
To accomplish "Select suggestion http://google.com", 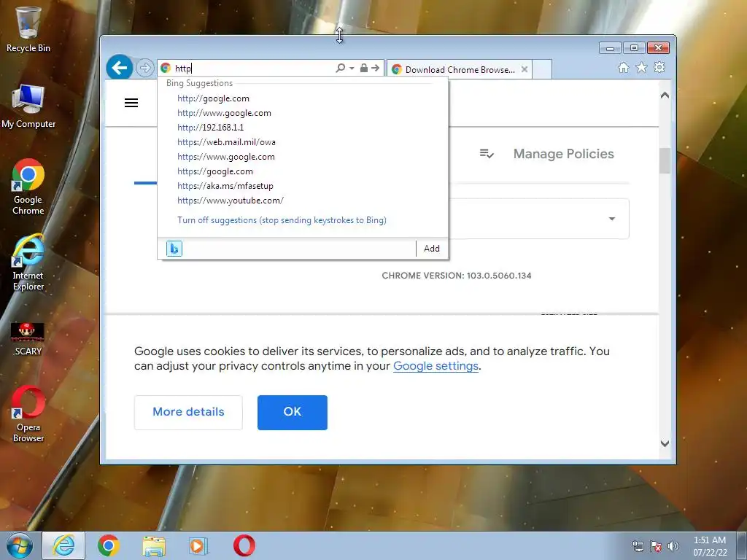I will coord(213,98).
